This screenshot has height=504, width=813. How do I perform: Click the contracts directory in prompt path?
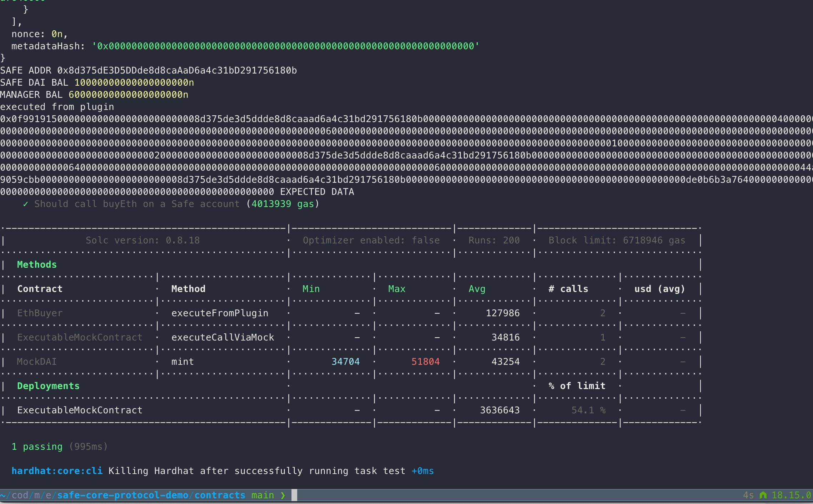click(220, 495)
